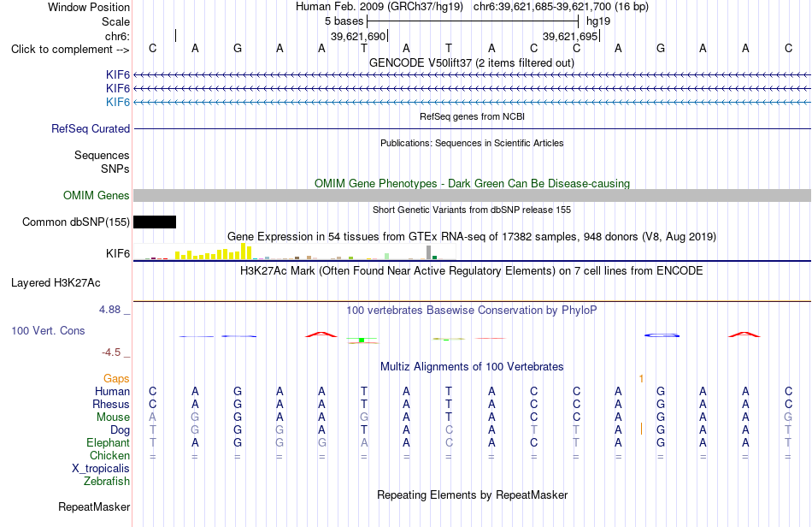Click the GTEx Gene Expression track title
The width and height of the screenshot is (812, 527).
coord(472,237)
